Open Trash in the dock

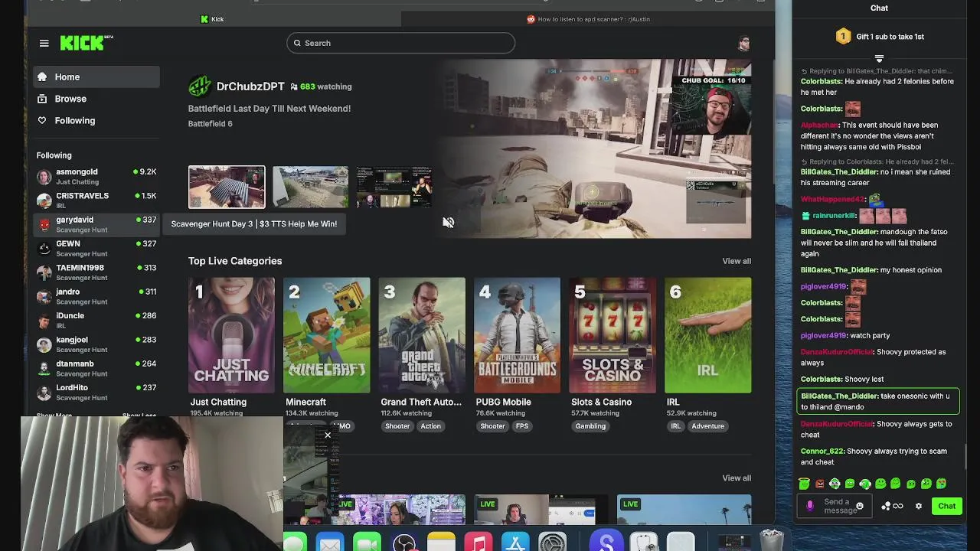(x=771, y=540)
